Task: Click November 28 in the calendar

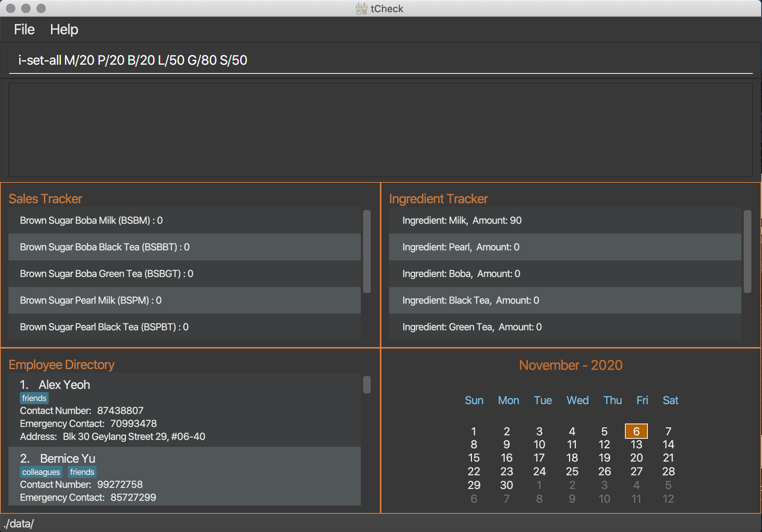Action: click(x=668, y=471)
